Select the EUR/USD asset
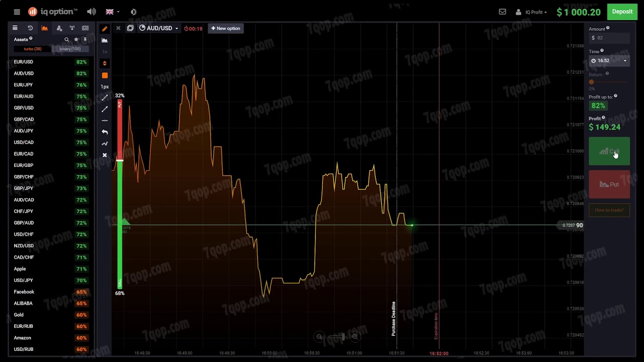644x362 pixels. click(x=50, y=62)
